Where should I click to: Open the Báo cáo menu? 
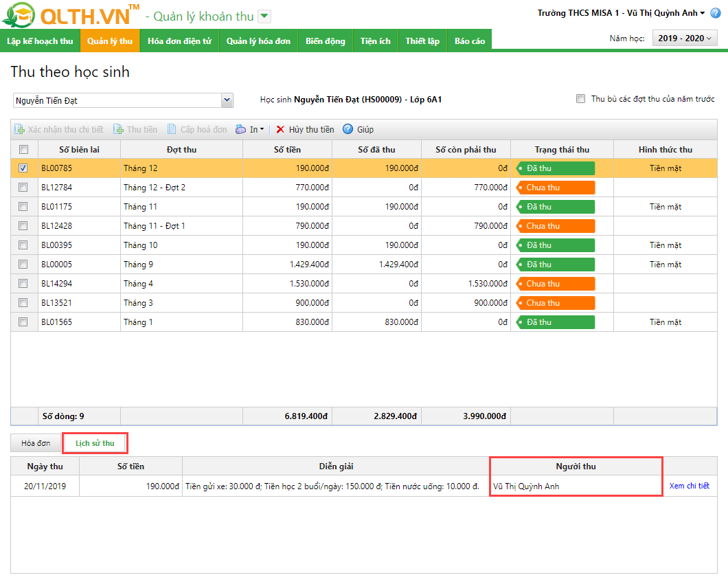pyautogui.click(x=469, y=41)
